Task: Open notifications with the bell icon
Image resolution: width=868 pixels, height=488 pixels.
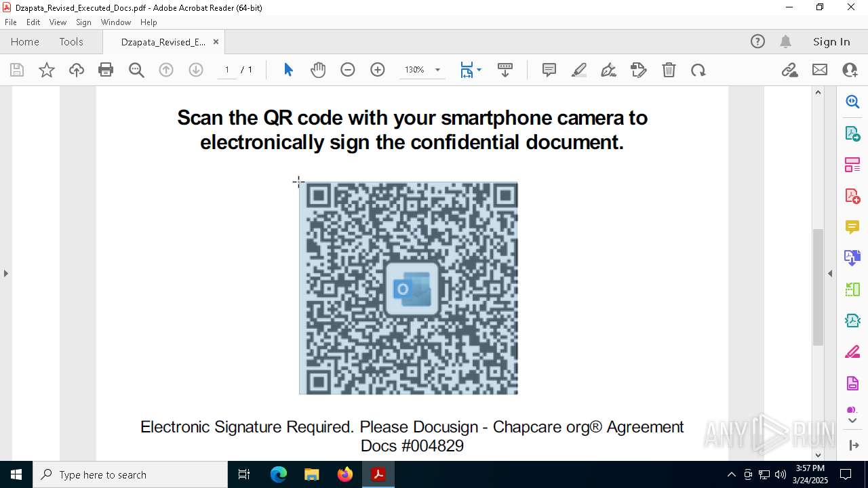Action: coord(786,41)
